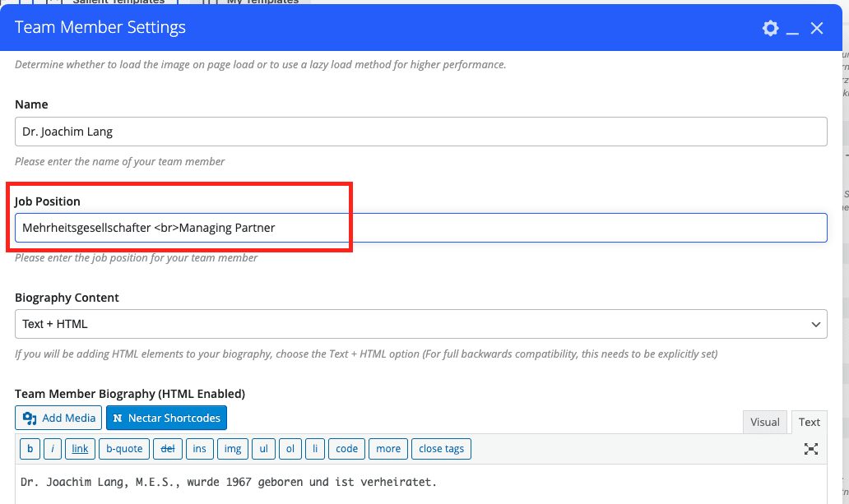Insert image with img button
Screen dimensions: 849x504
[x=233, y=449]
